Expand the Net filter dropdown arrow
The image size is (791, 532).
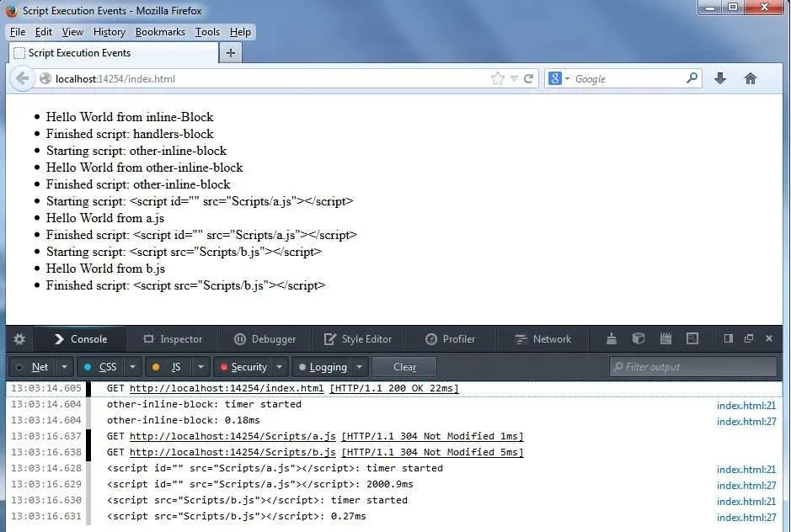tap(65, 367)
